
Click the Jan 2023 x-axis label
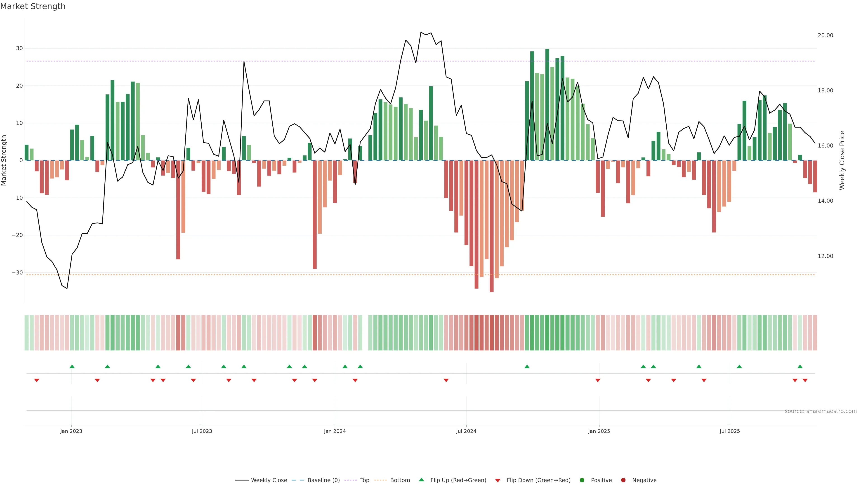point(71,431)
